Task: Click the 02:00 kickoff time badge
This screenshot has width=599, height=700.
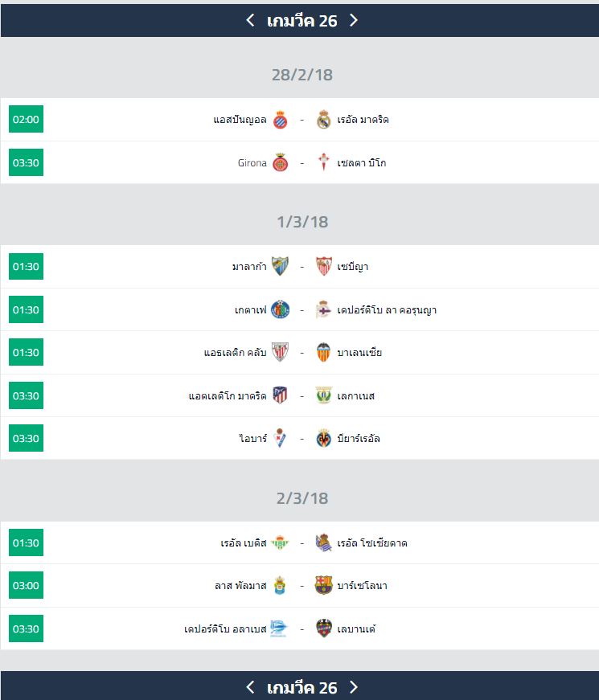Action: [26, 120]
